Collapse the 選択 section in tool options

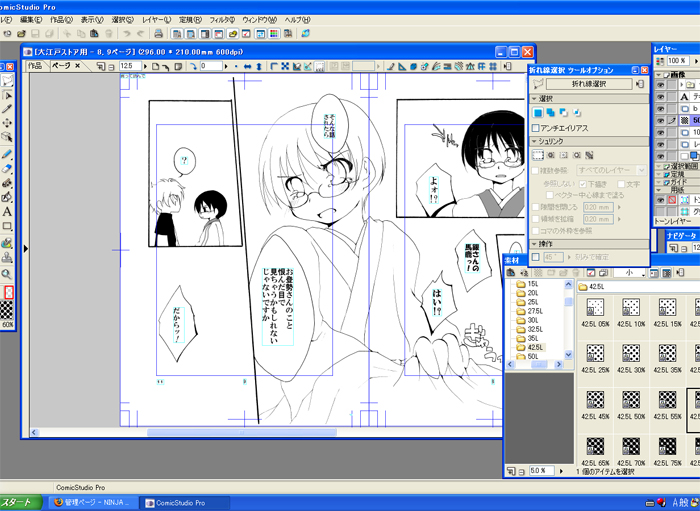(x=534, y=99)
